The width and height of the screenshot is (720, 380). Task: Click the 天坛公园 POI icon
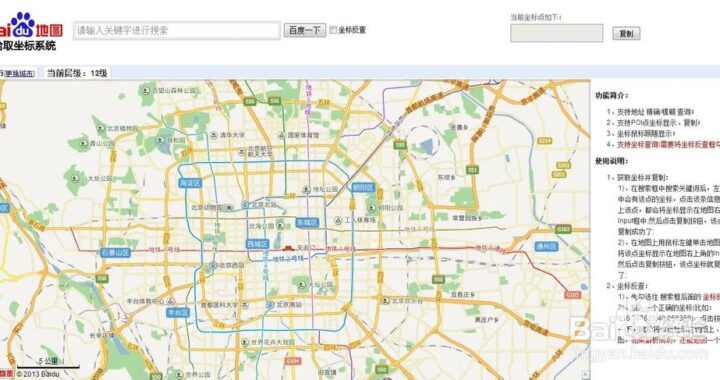[302, 285]
